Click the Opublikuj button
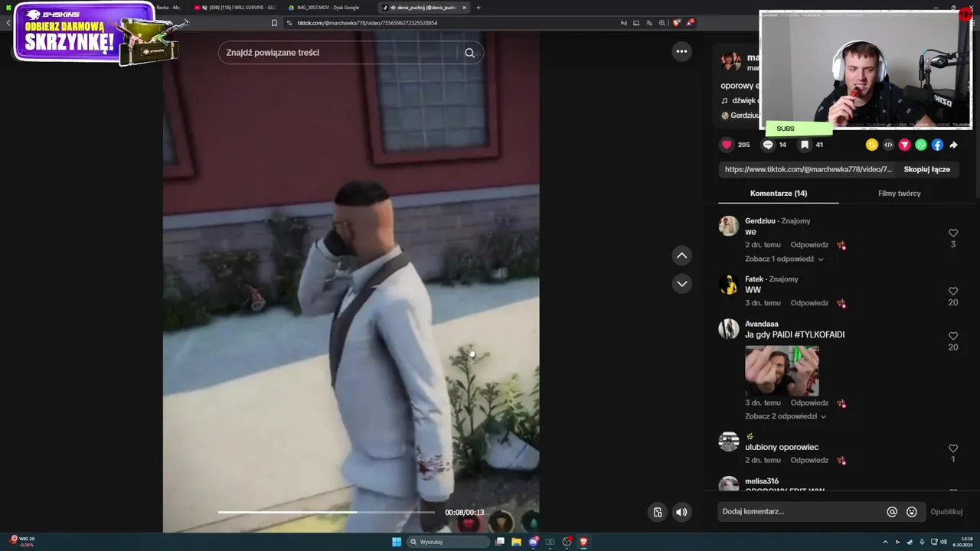 point(946,512)
